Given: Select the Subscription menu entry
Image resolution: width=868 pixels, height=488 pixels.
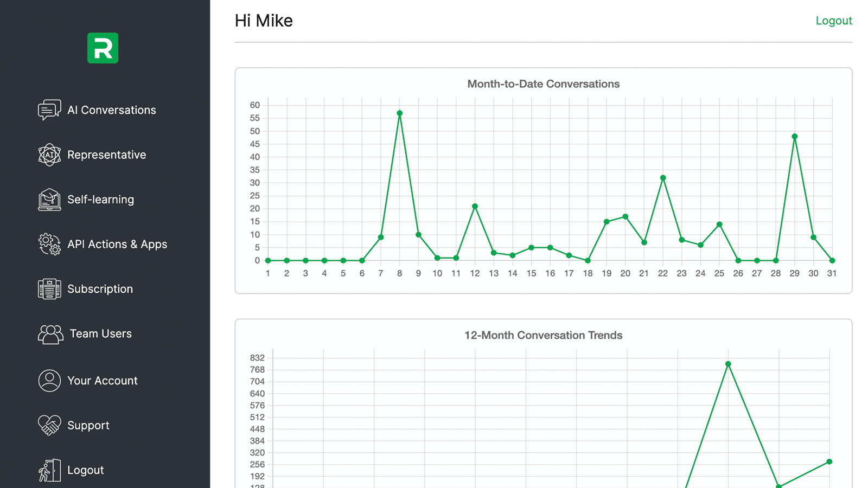Looking at the screenshot, I should (x=100, y=288).
